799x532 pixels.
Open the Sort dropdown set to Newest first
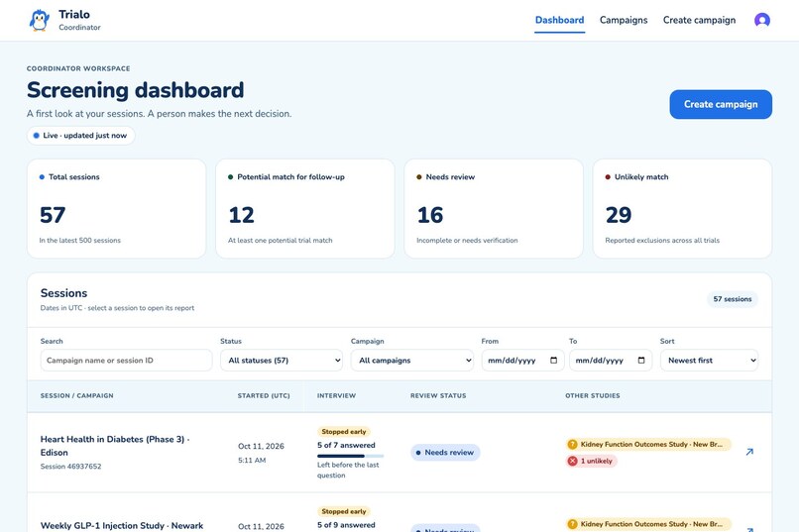tap(710, 360)
